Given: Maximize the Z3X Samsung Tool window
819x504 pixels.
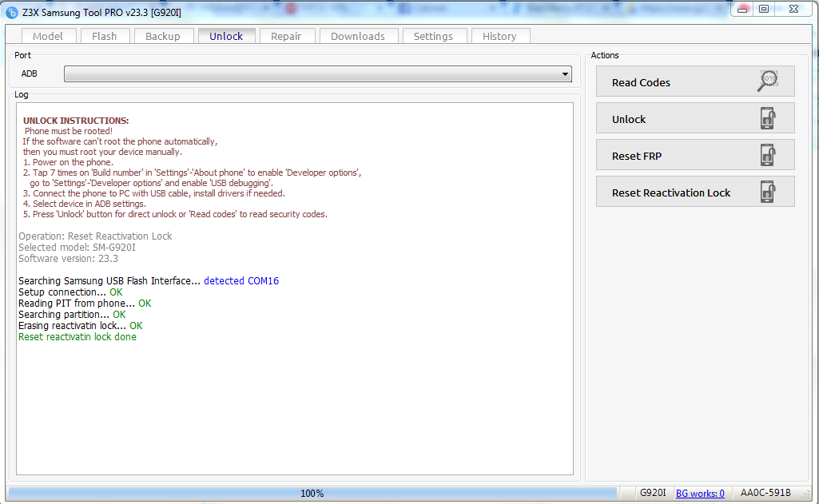Looking at the screenshot, I should pos(764,9).
